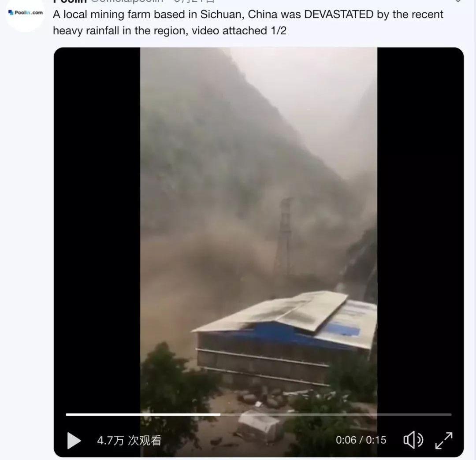Seek to the end of the video progress bar
This screenshot has width=476, height=460.
pos(451,414)
